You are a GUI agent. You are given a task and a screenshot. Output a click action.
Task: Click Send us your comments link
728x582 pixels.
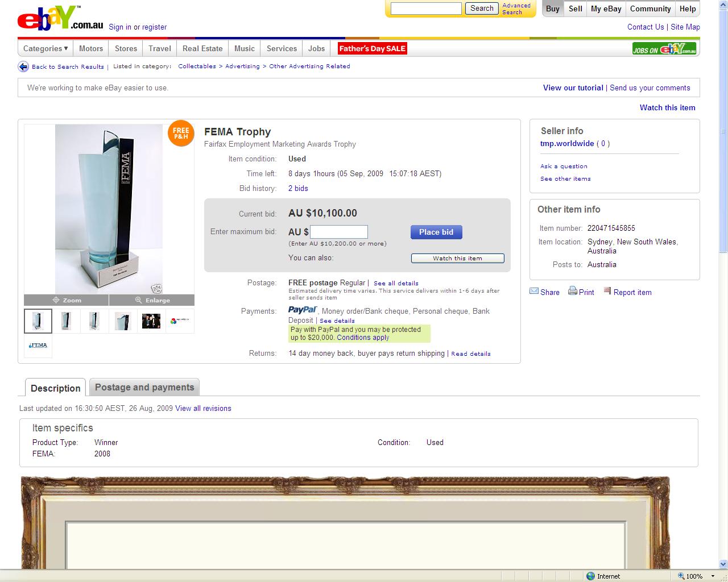650,88
